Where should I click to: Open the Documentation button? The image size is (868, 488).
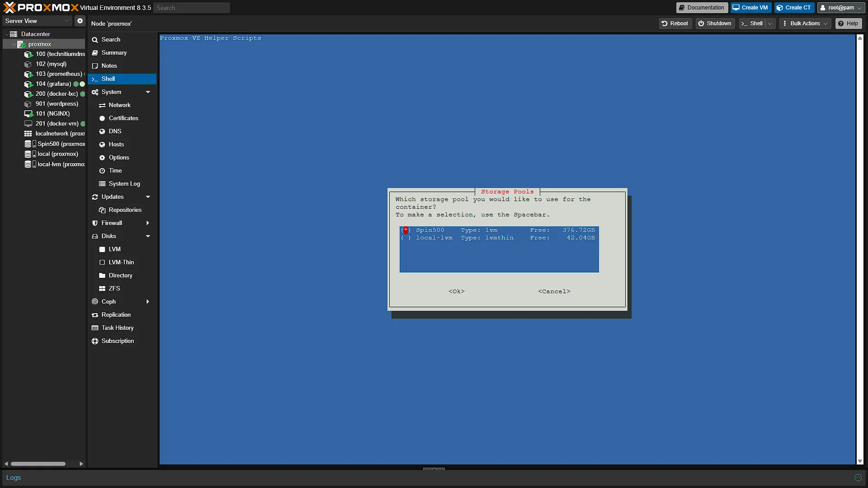coord(702,8)
